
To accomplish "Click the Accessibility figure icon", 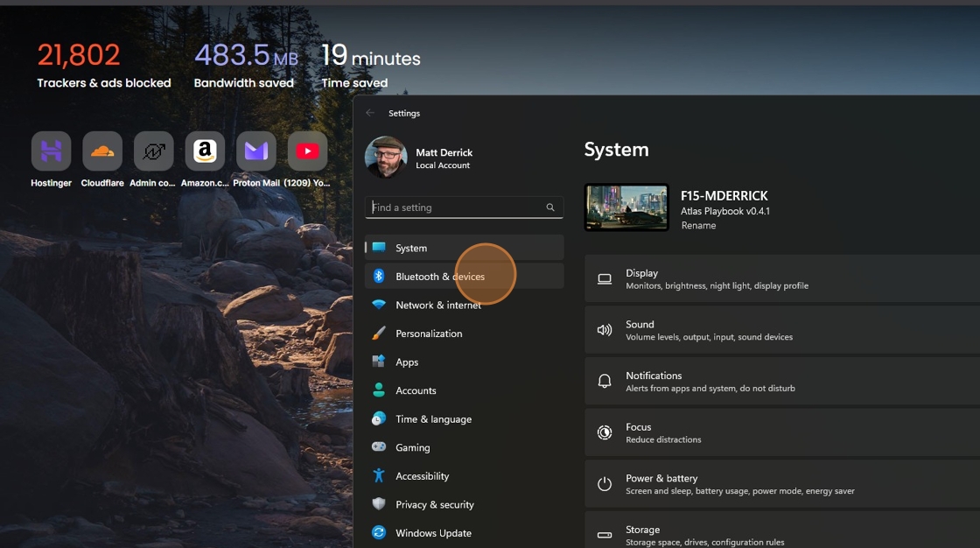I will coord(379,475).
